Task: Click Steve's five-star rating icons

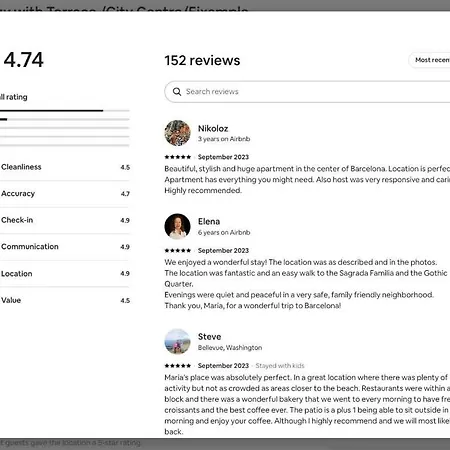Action: 178,366
